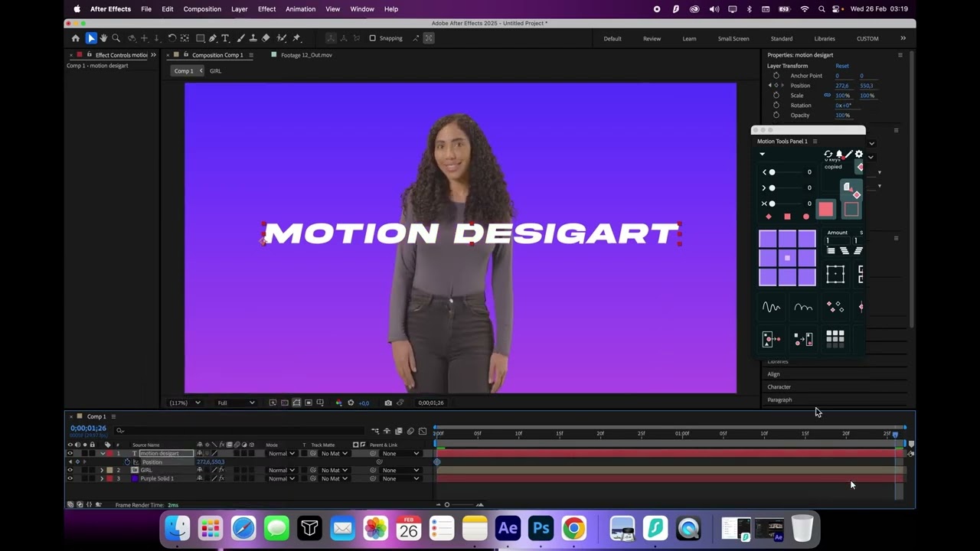
Task: Click the bounce wave icon in Motion Tools
Action: [803, 307]
